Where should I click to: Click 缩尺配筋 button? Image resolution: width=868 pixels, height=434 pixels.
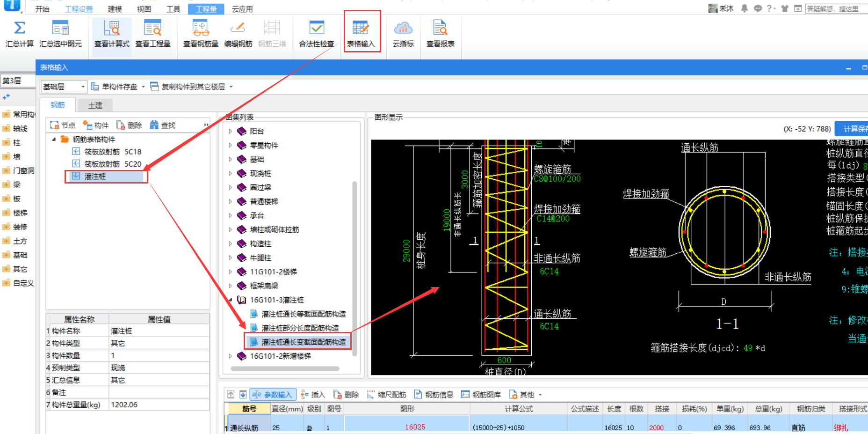386,395
